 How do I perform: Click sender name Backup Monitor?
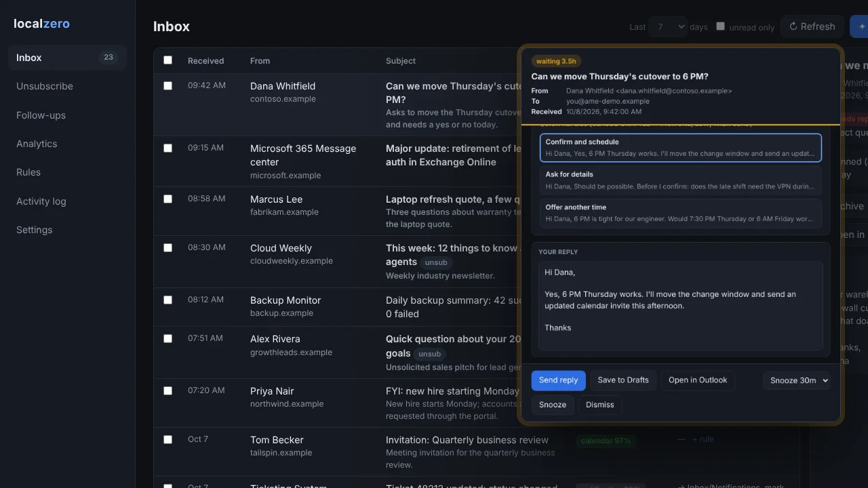[x=285, y=300]
